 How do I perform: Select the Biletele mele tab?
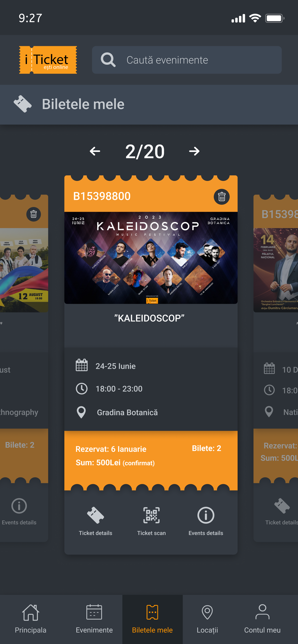(152, 619)
